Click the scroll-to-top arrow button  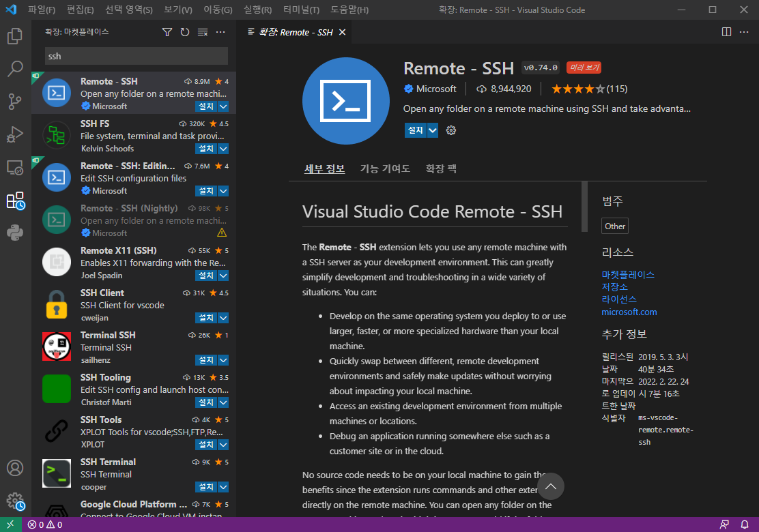[550, 486]
